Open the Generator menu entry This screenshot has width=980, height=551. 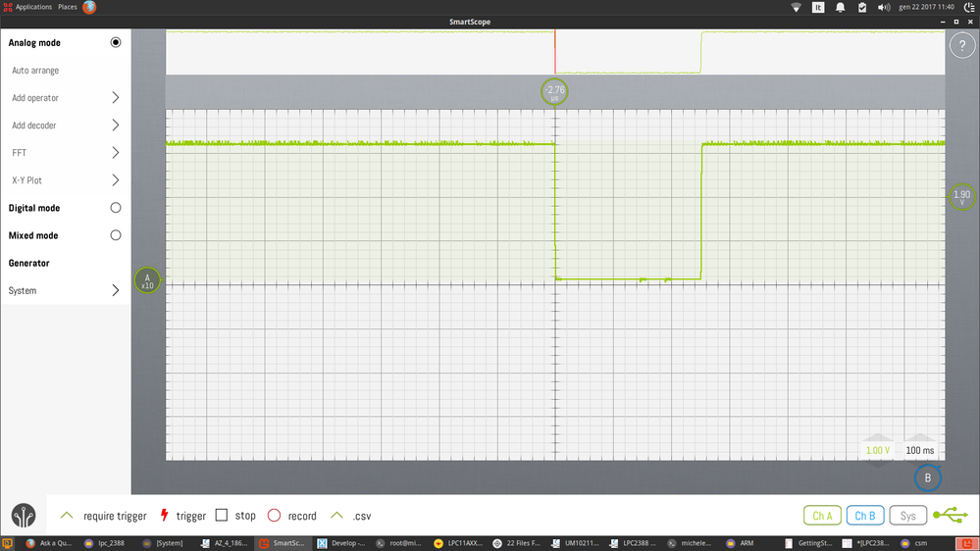[x=28, y=263]
